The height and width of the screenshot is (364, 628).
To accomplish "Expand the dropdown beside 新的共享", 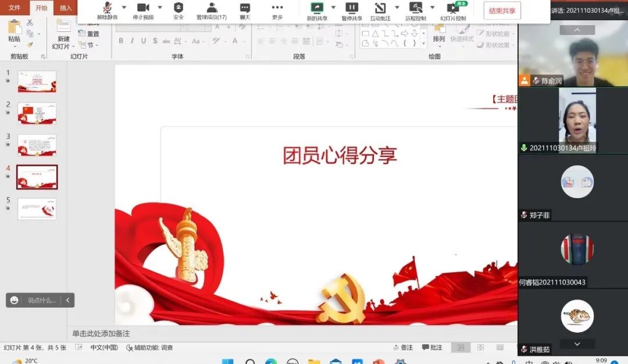I will coord(333,7).
